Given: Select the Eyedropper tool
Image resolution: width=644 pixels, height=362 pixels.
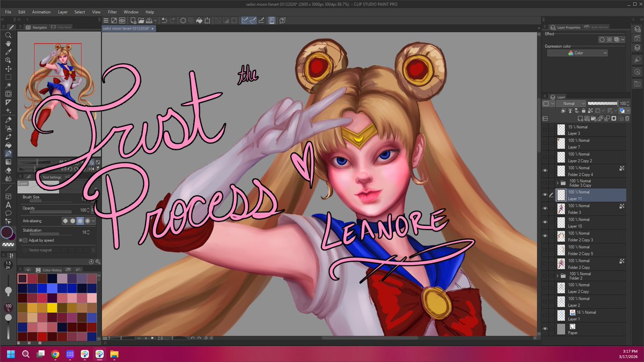Looking at the screenshot, I should (x=8, y=52).
